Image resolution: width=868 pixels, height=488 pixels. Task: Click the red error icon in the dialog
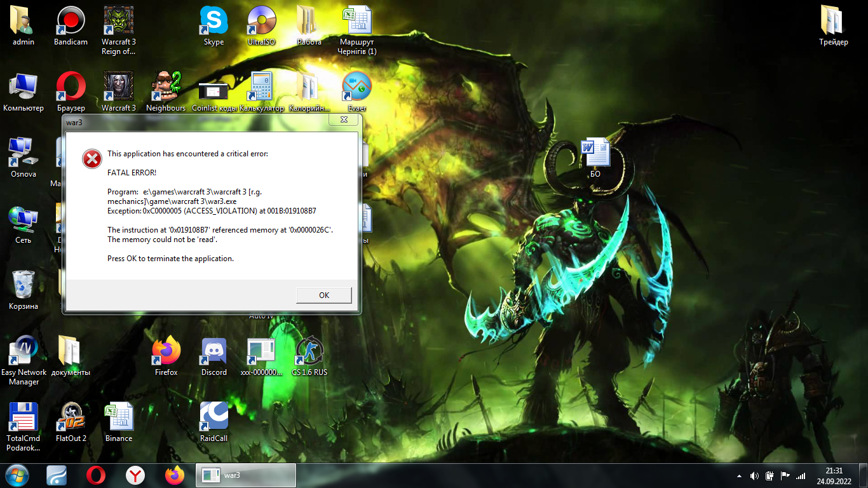(x=92, y=159)
